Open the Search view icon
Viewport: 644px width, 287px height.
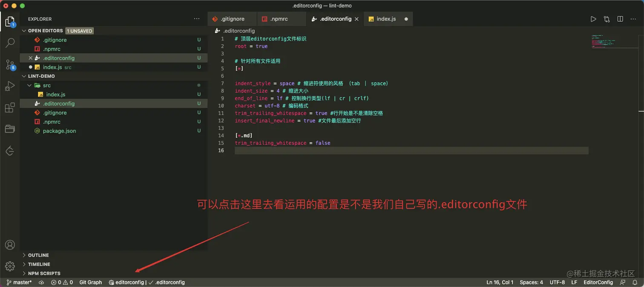10,43
